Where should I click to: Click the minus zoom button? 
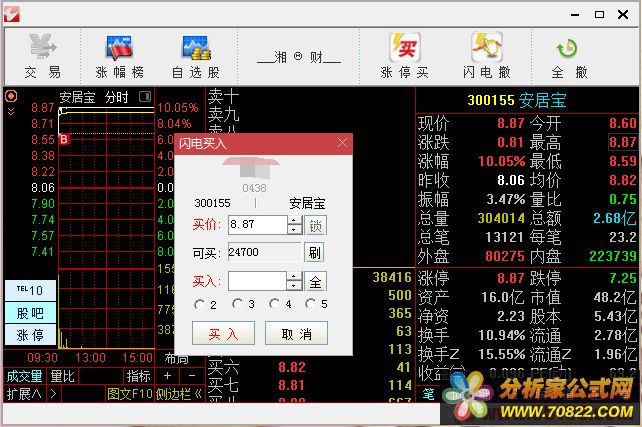pyautogui.click(x=192, y=375)
